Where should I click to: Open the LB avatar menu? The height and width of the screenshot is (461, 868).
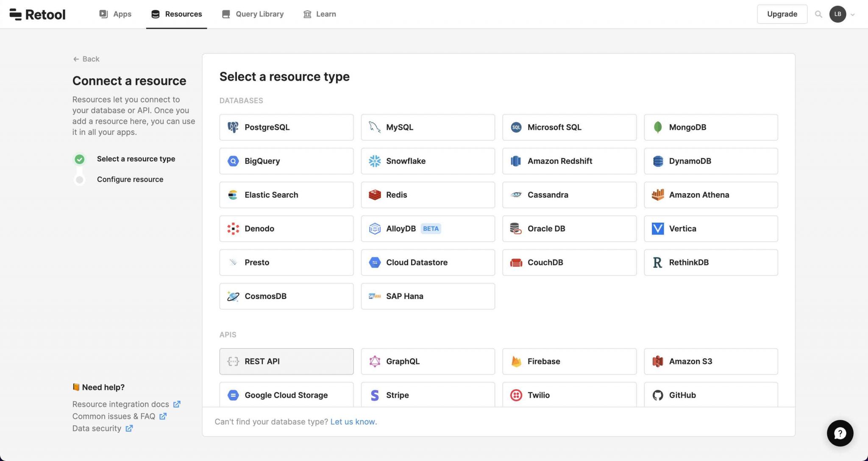[838, 14]
